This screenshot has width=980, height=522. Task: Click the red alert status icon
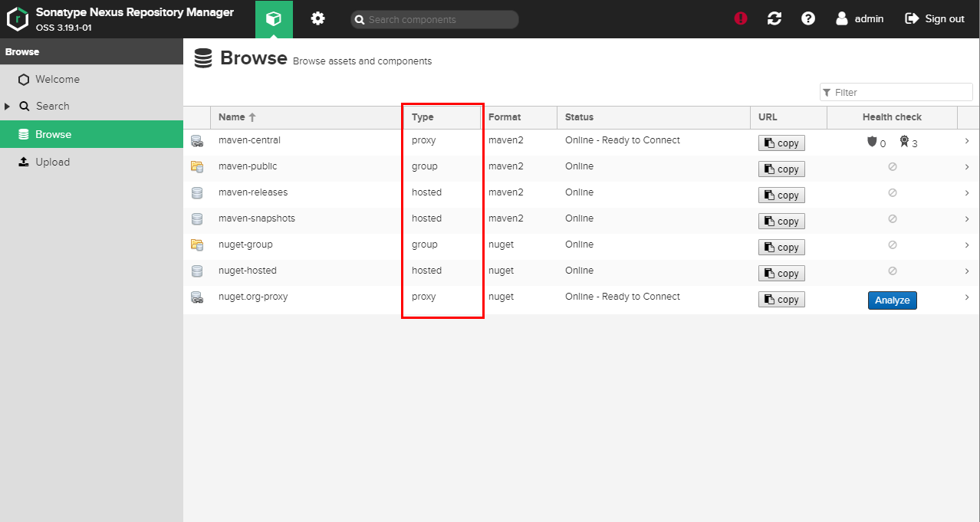741,18
